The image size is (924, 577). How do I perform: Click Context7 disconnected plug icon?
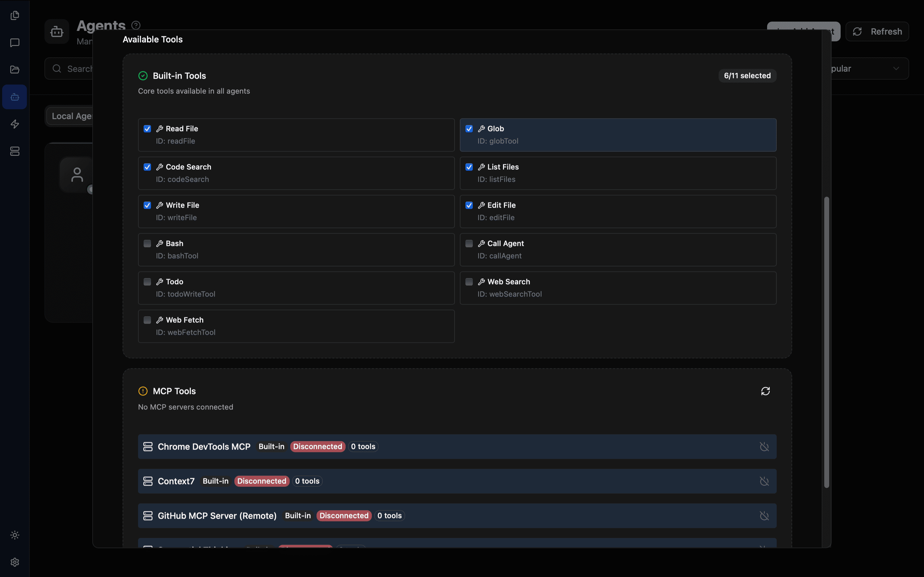click(x=764, y=481)
